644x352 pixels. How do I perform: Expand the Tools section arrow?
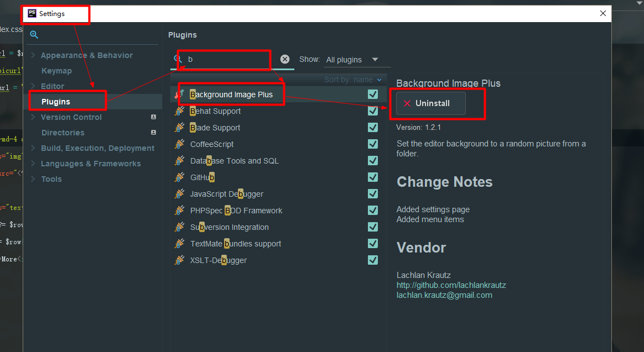(33, 179)
